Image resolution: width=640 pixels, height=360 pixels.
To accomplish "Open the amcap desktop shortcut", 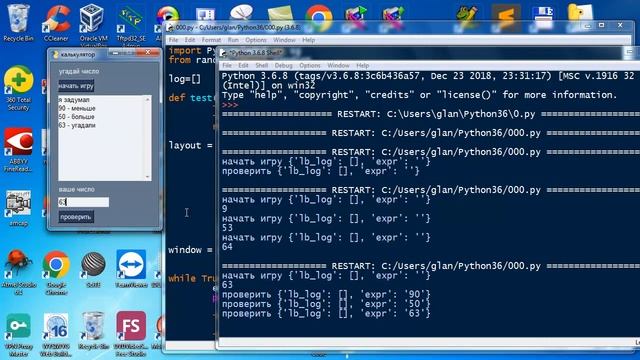I will pos(18,208).
